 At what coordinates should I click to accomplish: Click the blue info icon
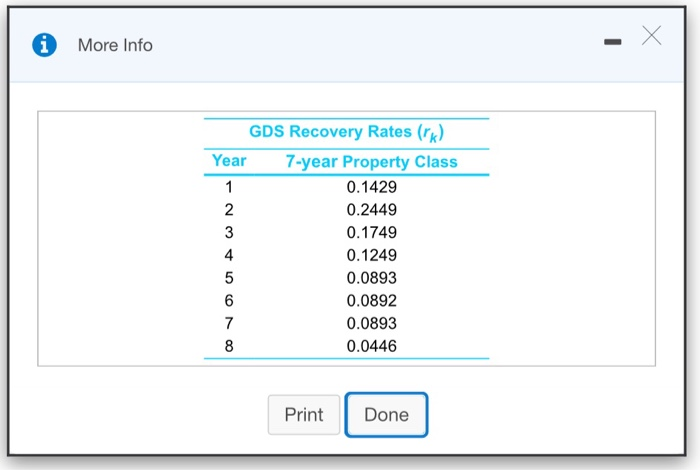point(44,45)
